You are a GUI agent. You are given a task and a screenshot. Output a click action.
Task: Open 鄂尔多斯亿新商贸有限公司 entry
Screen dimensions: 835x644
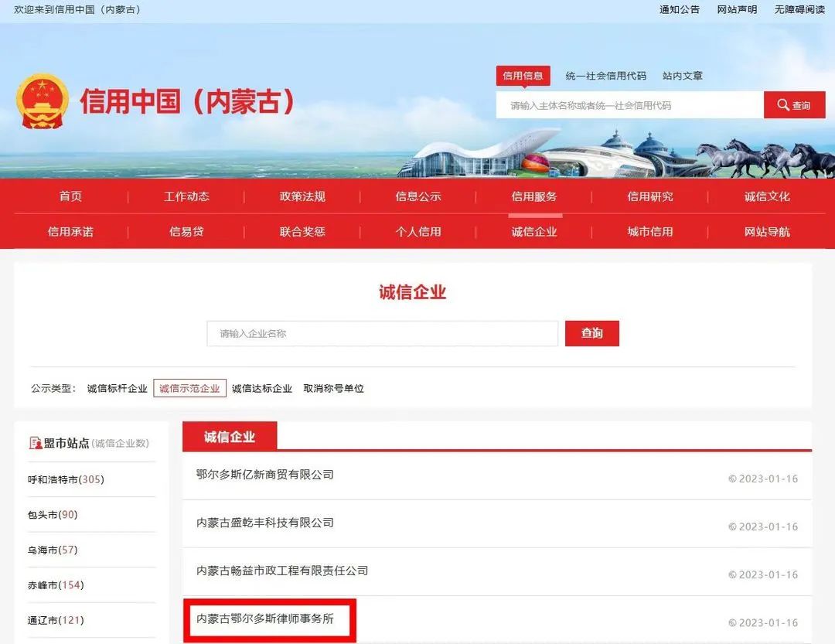(x=264, y=475)
